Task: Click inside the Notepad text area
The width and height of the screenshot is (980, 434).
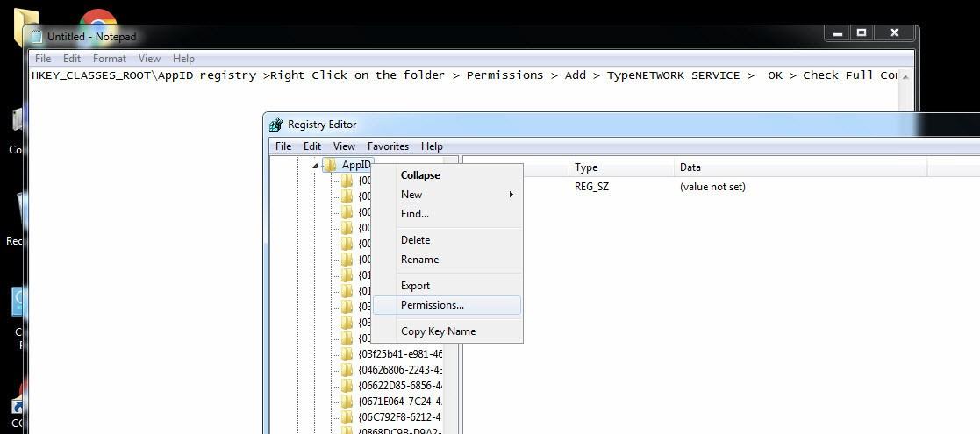Action: [140, 219]
